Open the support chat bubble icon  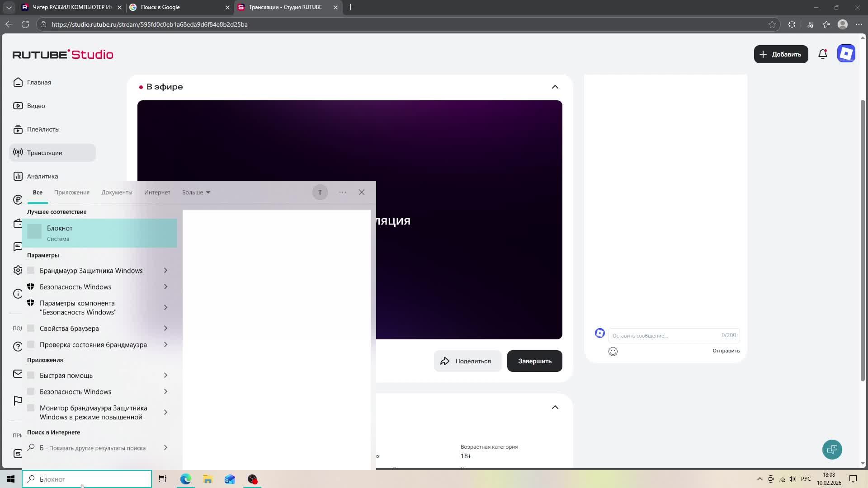coord(832,450)
